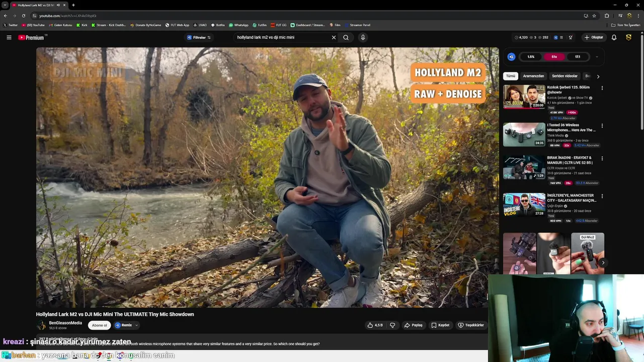Select Seriden videolar chip
The height and width of the screenshot is (362, 644).
(565, 76)
